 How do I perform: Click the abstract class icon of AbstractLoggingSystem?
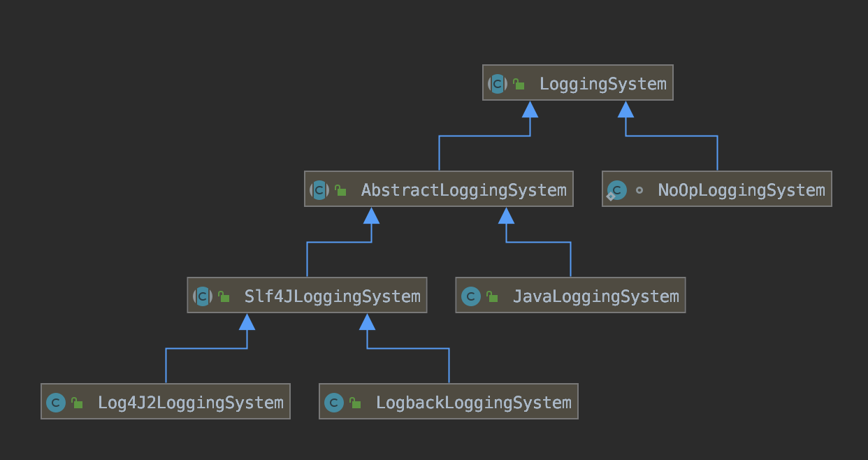point(319,189)
